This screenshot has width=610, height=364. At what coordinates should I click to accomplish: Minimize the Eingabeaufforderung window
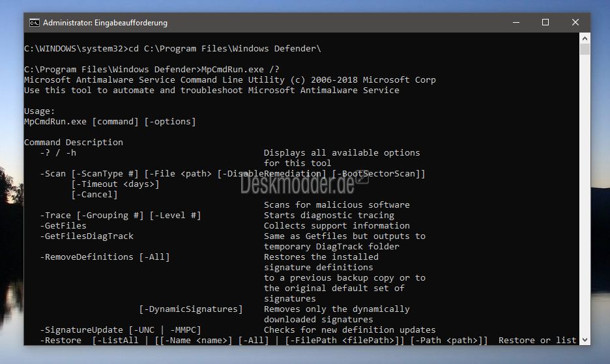click(x=516, y=23)
